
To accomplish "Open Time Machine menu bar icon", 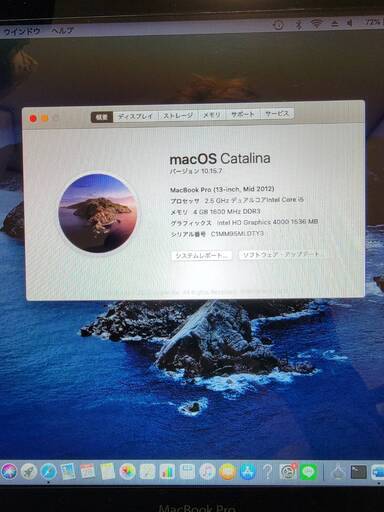I will click(278, 24).
